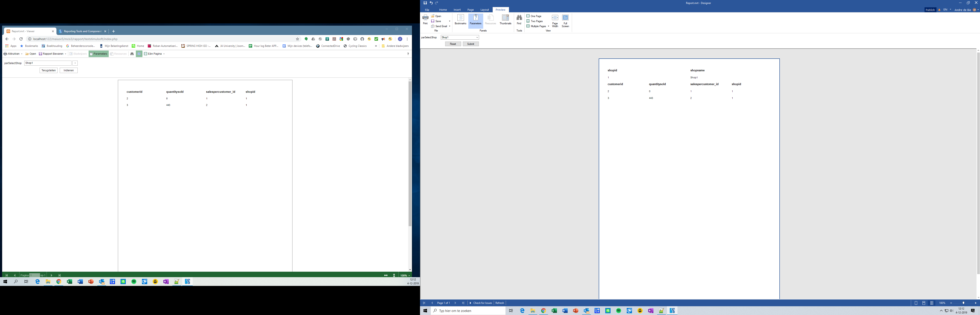The image size is (980, 315).
Task: Click Refresh in Designer status bar
Action: point(499,303)
